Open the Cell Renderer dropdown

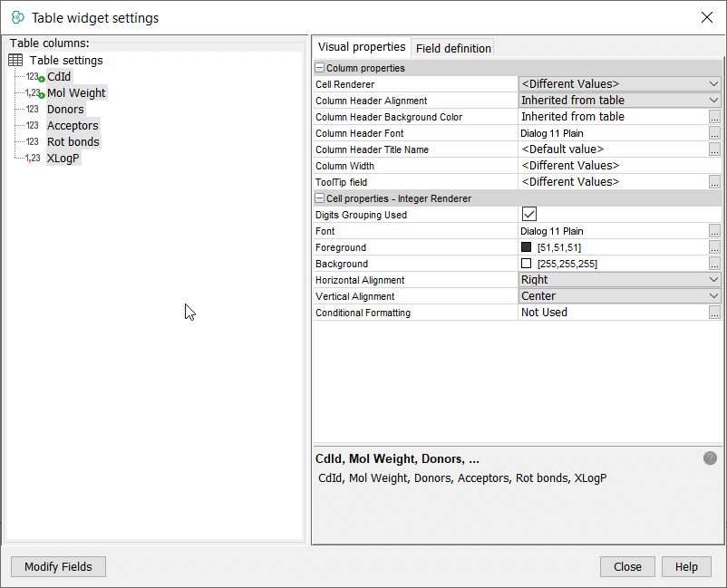coord(713,84)
